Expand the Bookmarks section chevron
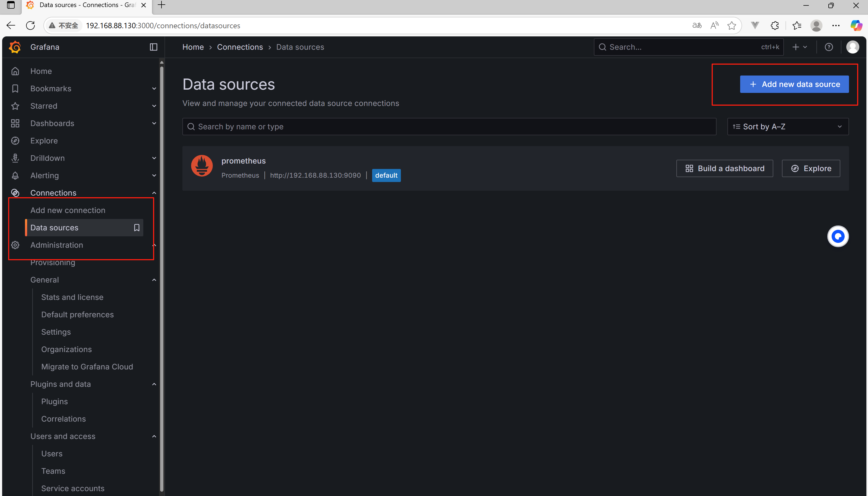The height and width of the screenshot is (496, 868). tap(154, 89)
